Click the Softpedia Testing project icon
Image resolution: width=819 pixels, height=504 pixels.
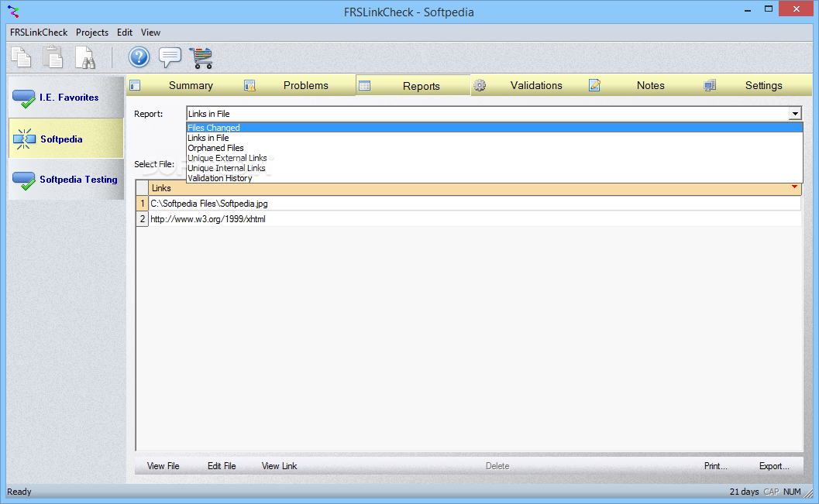24,180
